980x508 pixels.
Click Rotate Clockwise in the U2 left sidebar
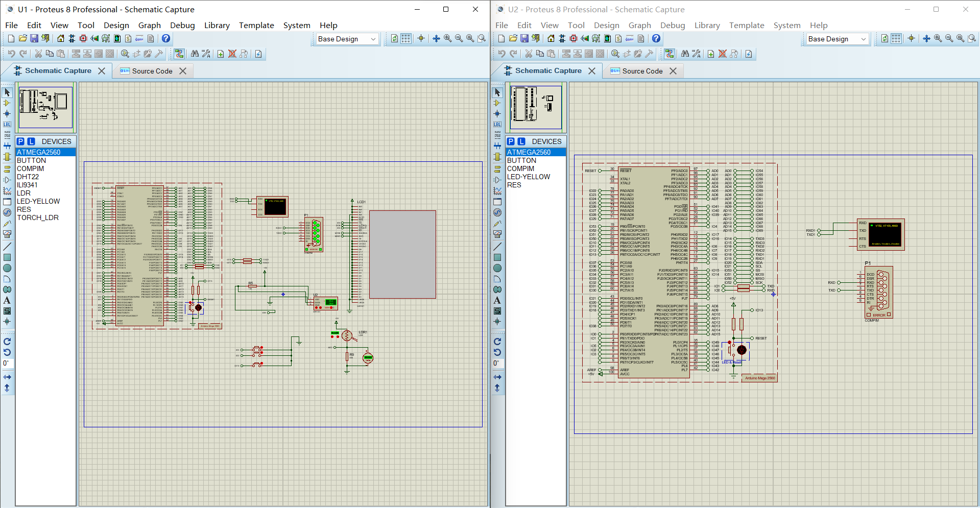(x=497, y=342)
